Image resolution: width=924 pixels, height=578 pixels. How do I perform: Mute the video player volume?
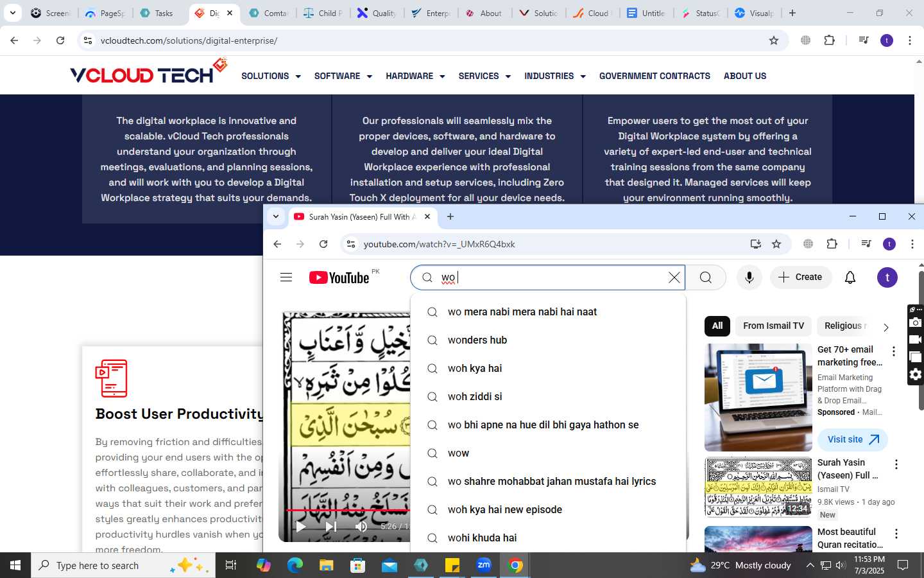(361, 527)
